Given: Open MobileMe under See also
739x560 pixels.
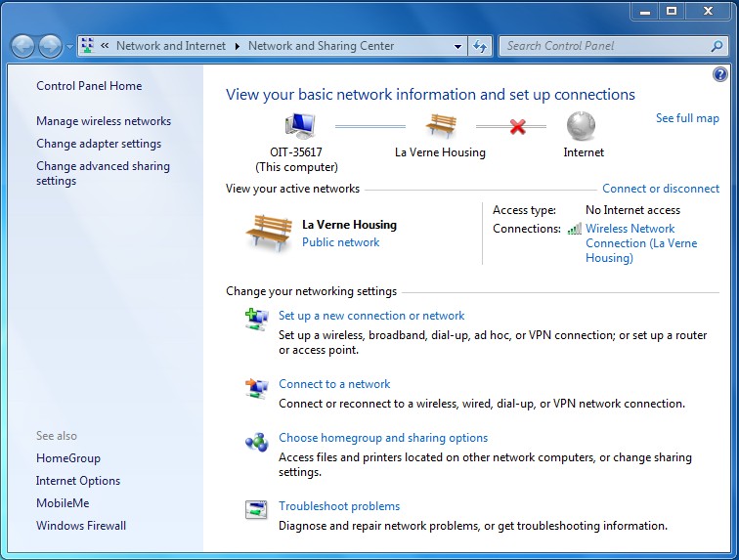Looking at the screenshot, I should (x=63, y=503).
